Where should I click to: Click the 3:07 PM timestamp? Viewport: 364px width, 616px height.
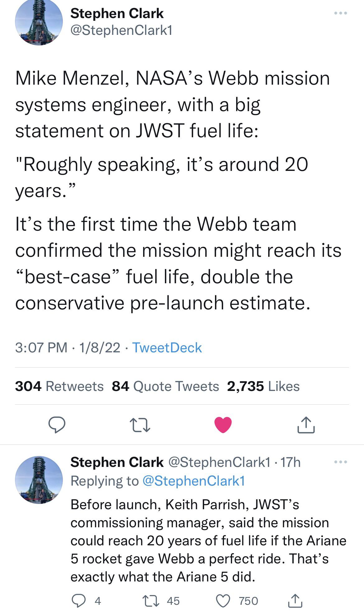[x=41, y=348]
